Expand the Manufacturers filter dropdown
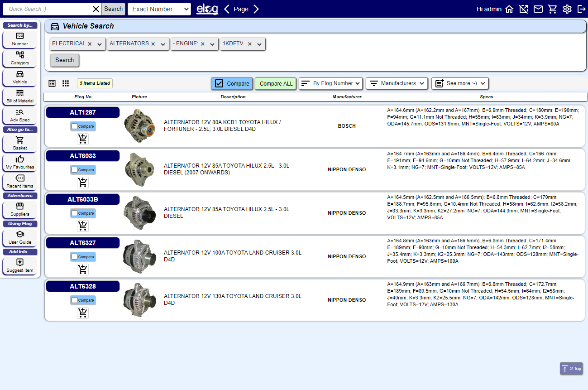Screen dimensions: 588x390 [x=396, y=83]
